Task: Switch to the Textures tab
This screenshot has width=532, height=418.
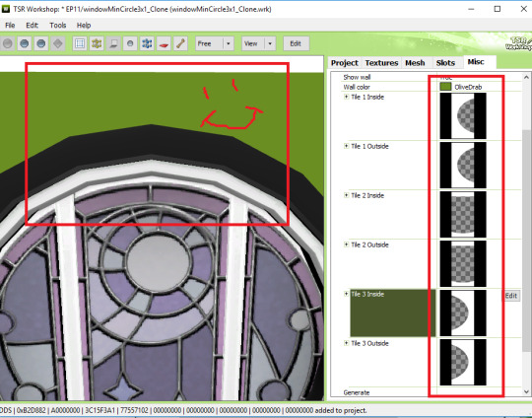Action: coord(381,63)
